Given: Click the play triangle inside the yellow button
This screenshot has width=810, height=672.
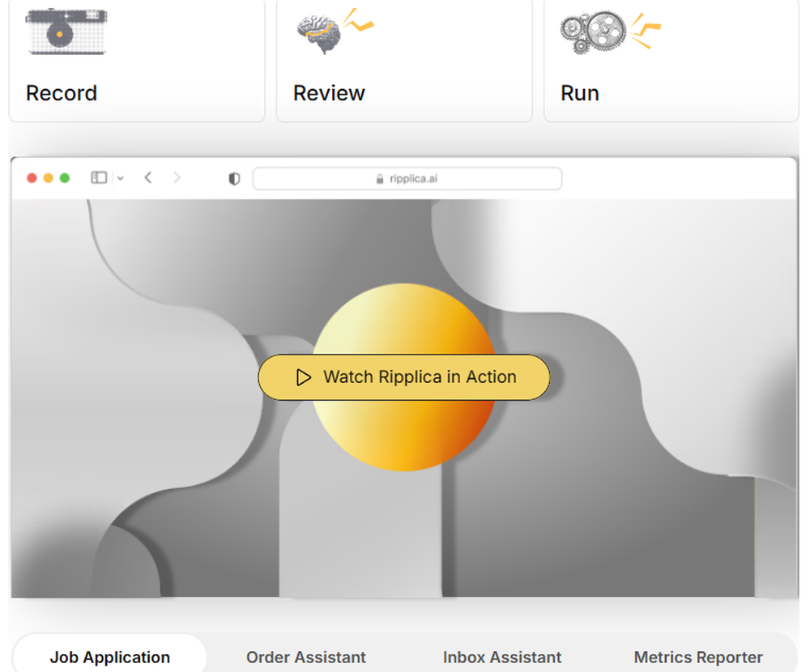Looking at the screenshot, I should (x=304, y=377).
